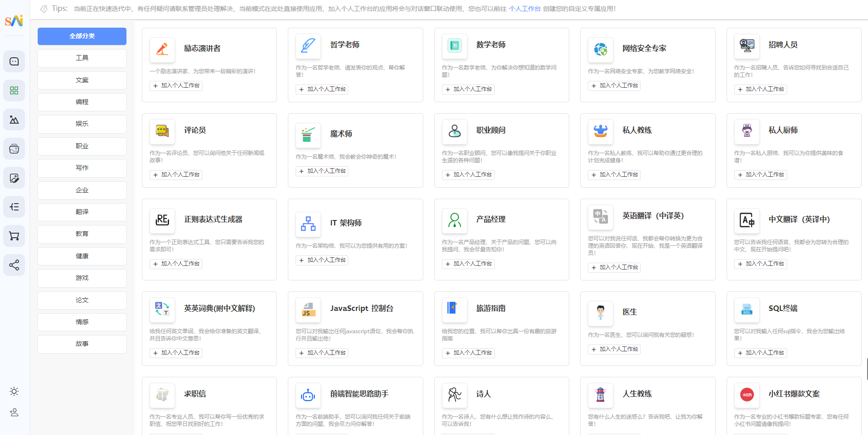Add 哲学老师 to personal workspace

322,89
